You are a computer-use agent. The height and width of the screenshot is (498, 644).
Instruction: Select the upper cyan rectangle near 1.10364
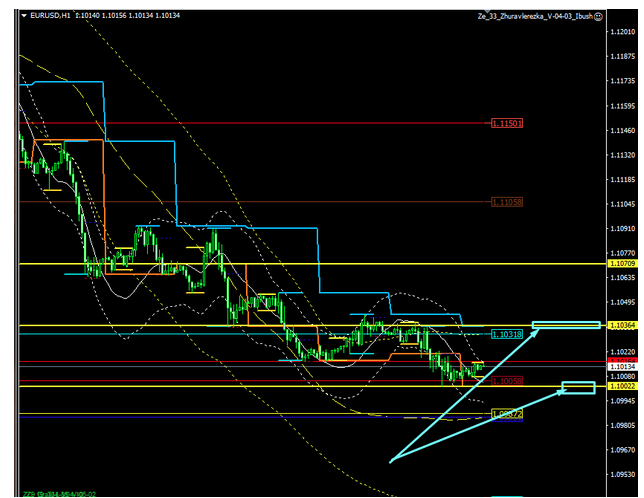pos(566,325)
